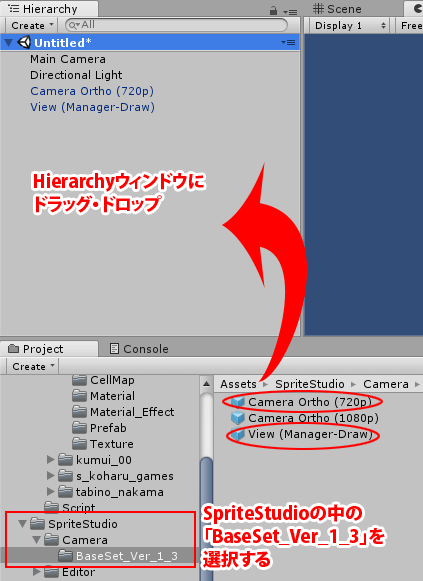Select the Material_Effect folder icon
This screenshot has height=581, width=423.
point(79,412)
